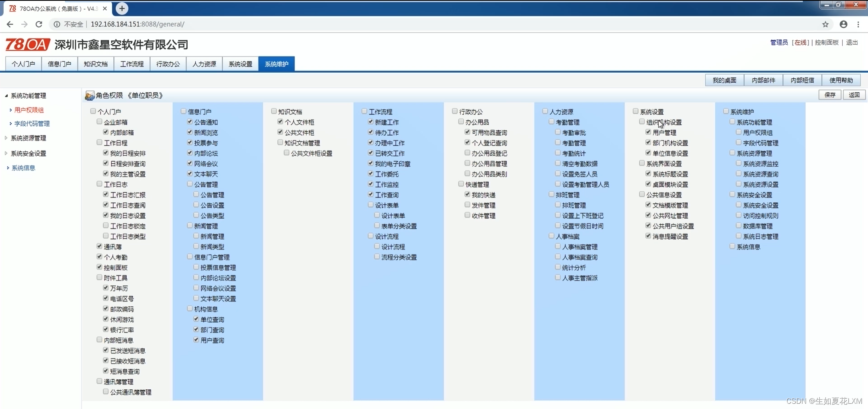
Task: Open 内部邮件
Action: (764, 80)
